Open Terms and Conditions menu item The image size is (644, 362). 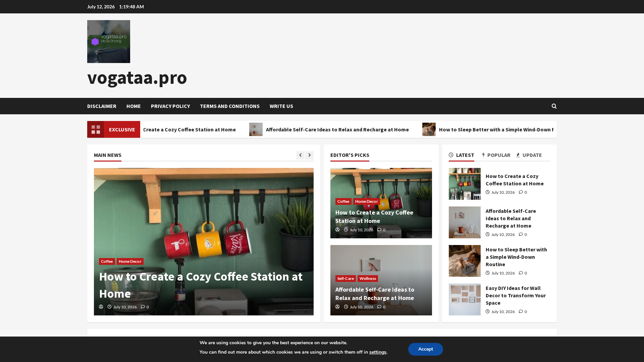(230, 106)
